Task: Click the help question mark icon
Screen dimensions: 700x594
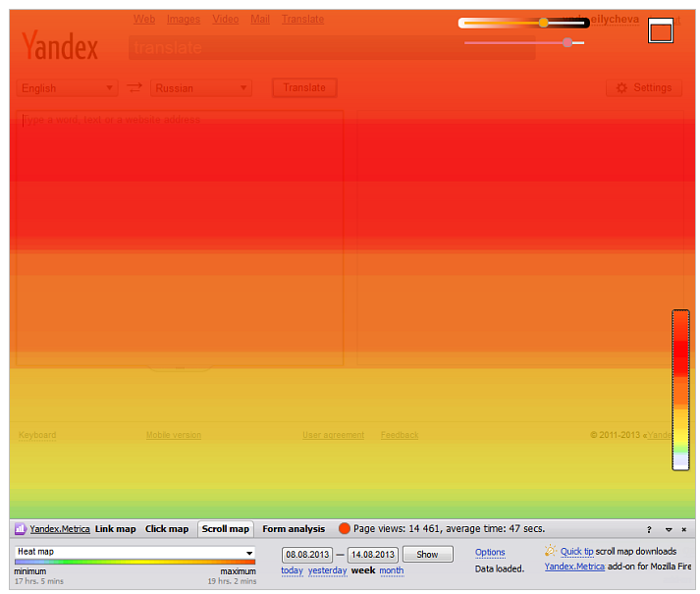Action: (x=648, y=529)
